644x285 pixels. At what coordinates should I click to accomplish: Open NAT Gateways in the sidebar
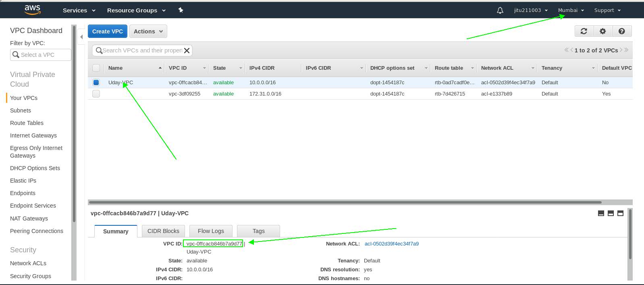pyautogui.click(x=29, y=218)
